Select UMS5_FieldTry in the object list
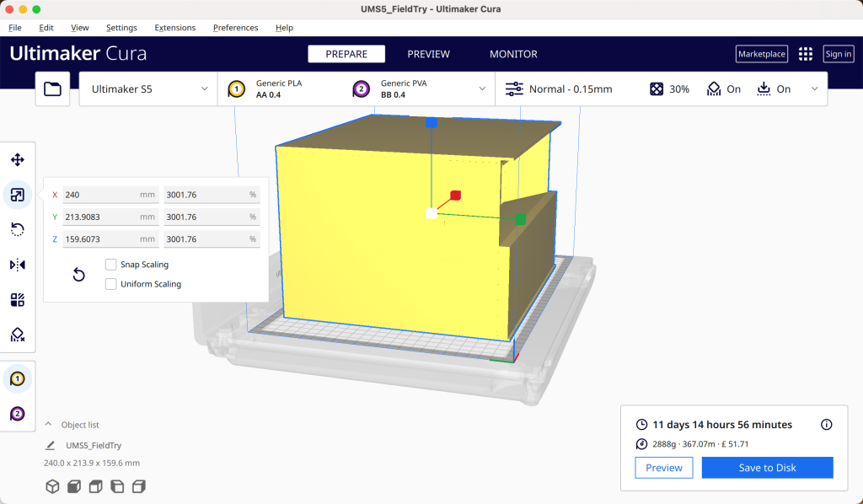This screenshot has height=504, width=863. tap(94, 445)
